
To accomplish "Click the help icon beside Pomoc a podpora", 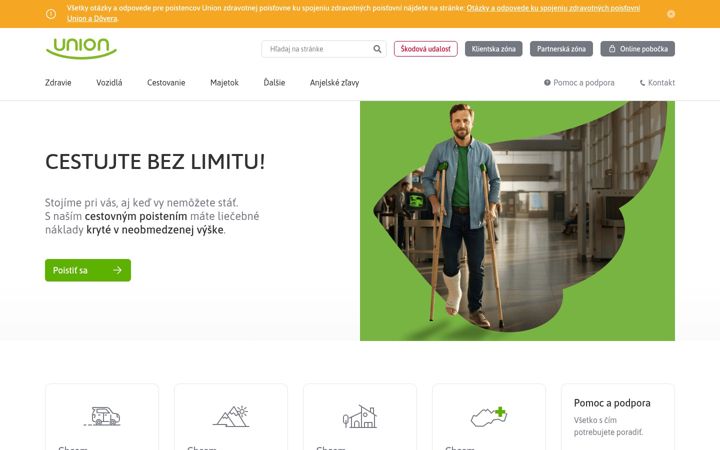I will click(547, 83).
